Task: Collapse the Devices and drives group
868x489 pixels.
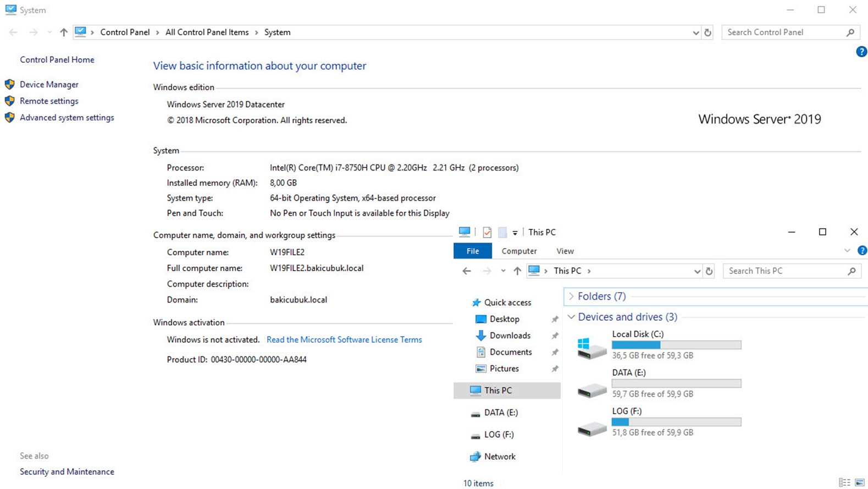Action: [571, 317]
